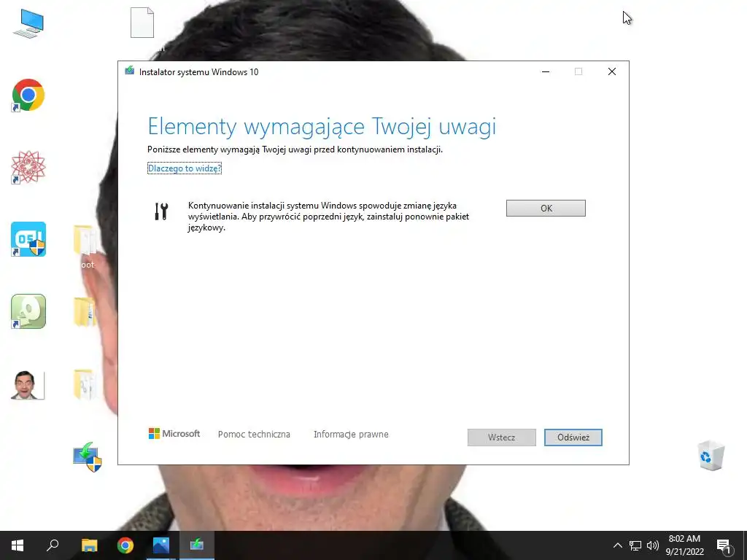This screenshot has width=747, height=560.
Task: Select the Mr. Bean image desktop icon
Action: (28, 385)
